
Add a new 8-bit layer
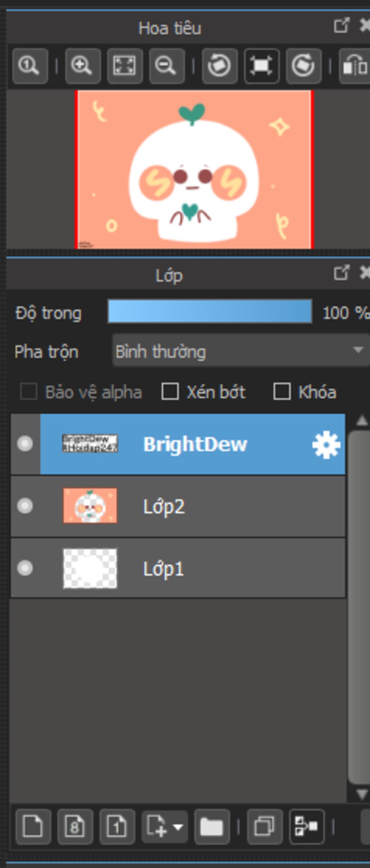click(75, 826)
